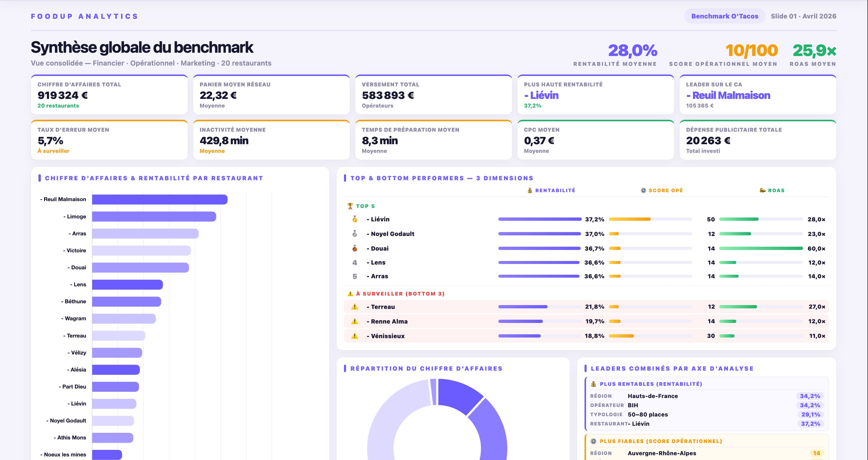Image resolution: width=868 pixels, height=460 pixels.
Task: Click the RENTABILITÉ column header
Action: (x=551, y=191)
